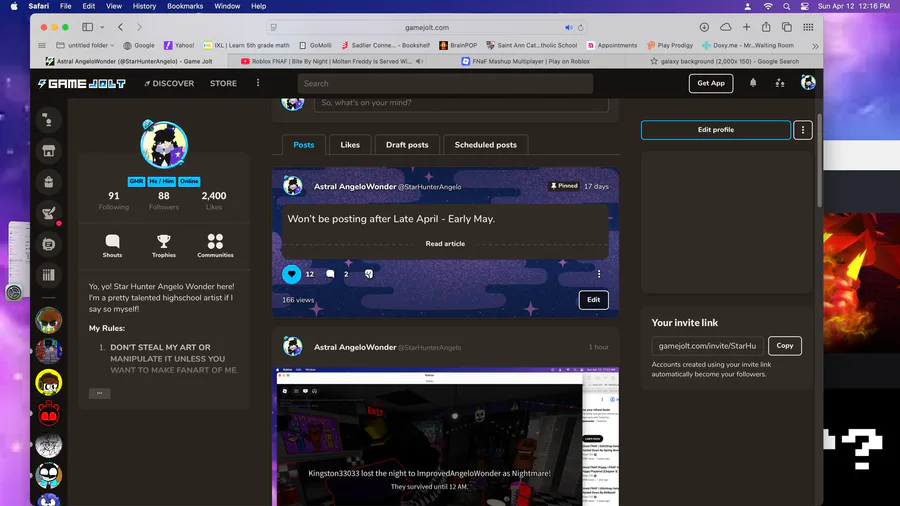Expand the profile bio with ellipsis button
This screenshot has height=506, width=900.
[x=99, y=393]
